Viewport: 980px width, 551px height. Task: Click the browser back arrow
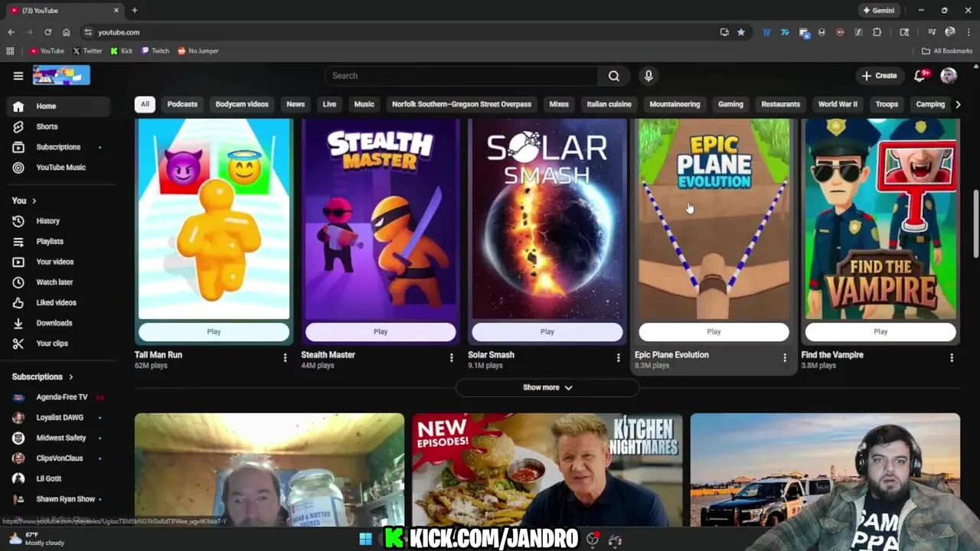[x=11, y=32]
